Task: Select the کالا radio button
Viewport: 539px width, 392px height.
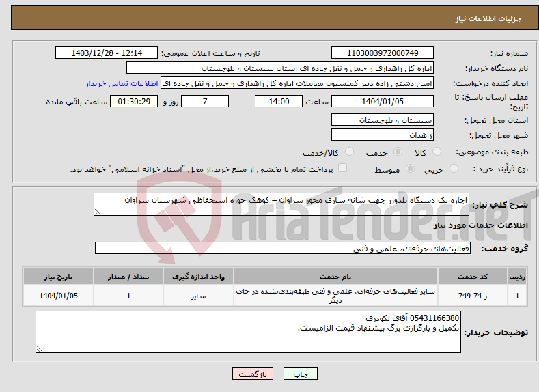Action: click(x=437, y=152)
